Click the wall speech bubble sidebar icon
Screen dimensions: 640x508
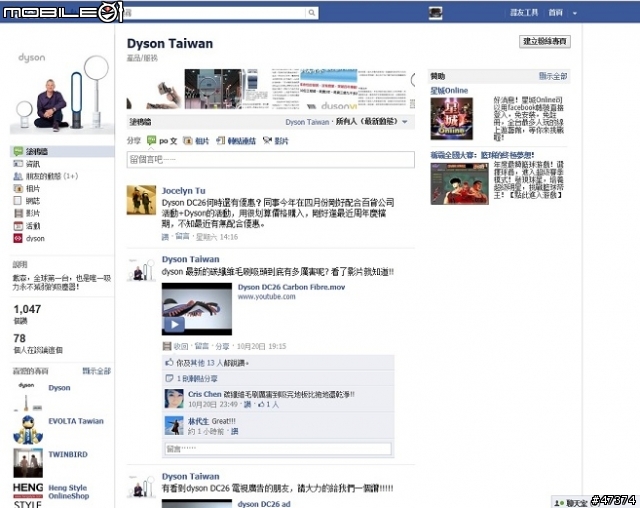(x=18, y=151)
